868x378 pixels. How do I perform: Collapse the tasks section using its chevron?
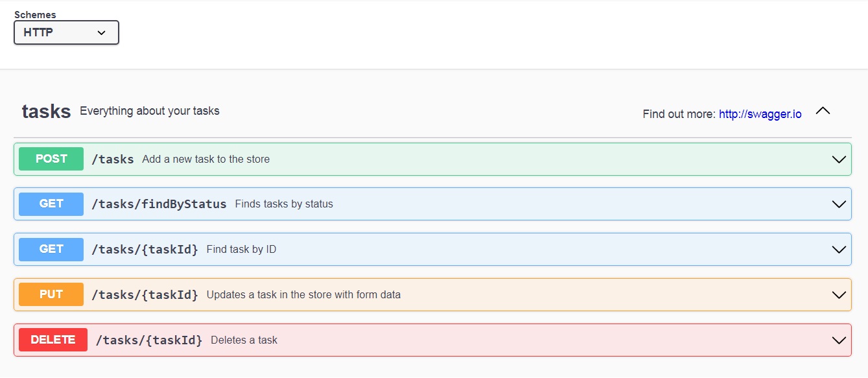pos(823,110)
